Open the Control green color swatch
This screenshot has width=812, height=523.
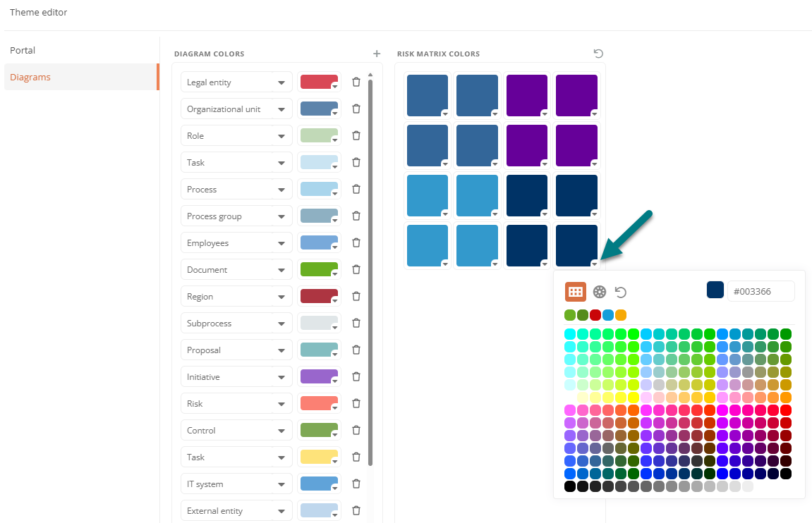click(319, 431)
